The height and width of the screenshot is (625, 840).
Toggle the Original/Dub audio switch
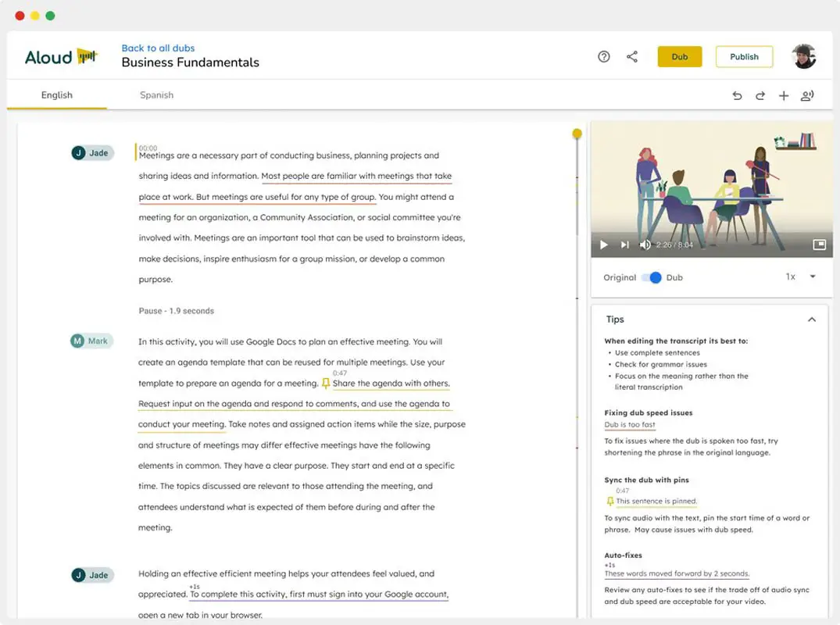tap(652, 277)
